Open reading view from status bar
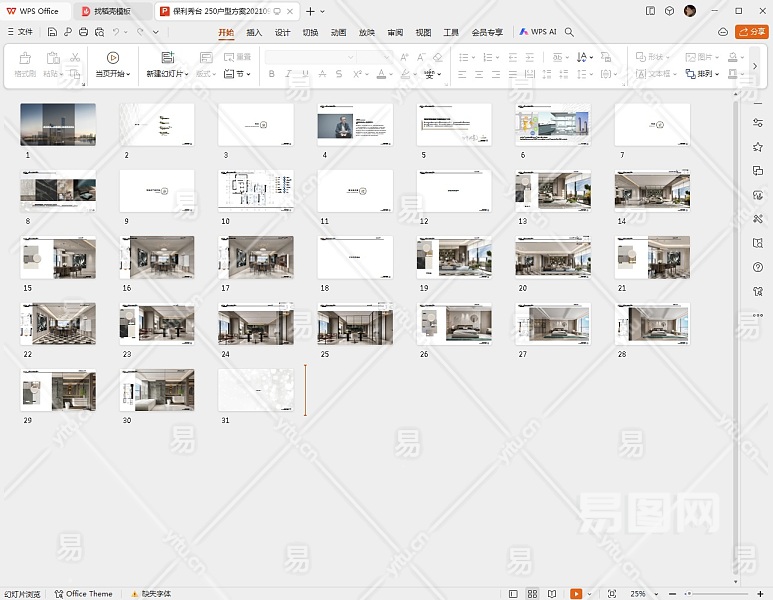Viewport: 773px width, 600px height. pyautogui.click(x=552, y=594)
